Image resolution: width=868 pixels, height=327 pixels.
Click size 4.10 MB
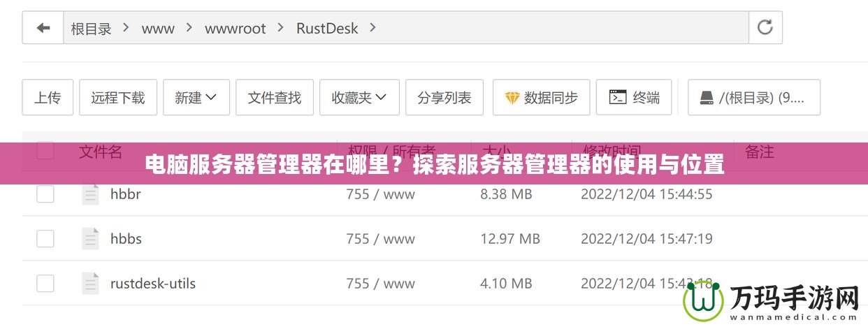point(506,284)
